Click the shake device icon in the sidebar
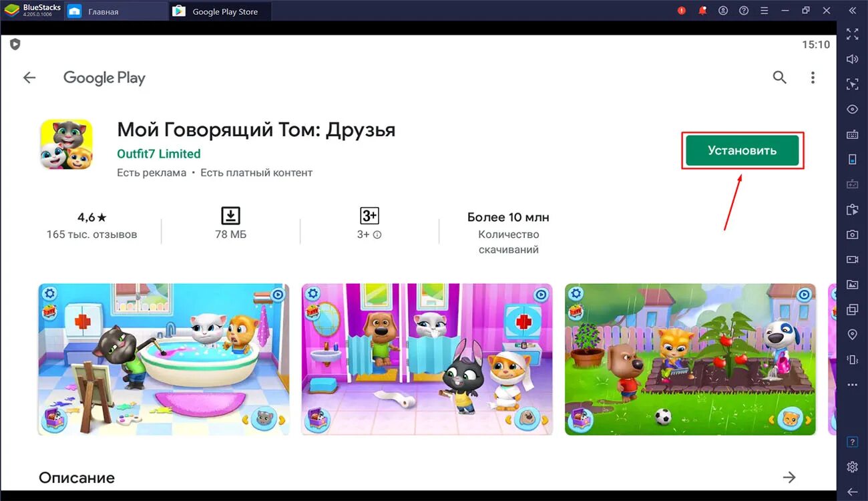The height and width of the screenshot is (501, 868). pyautogui.click(x=852, y=359)
